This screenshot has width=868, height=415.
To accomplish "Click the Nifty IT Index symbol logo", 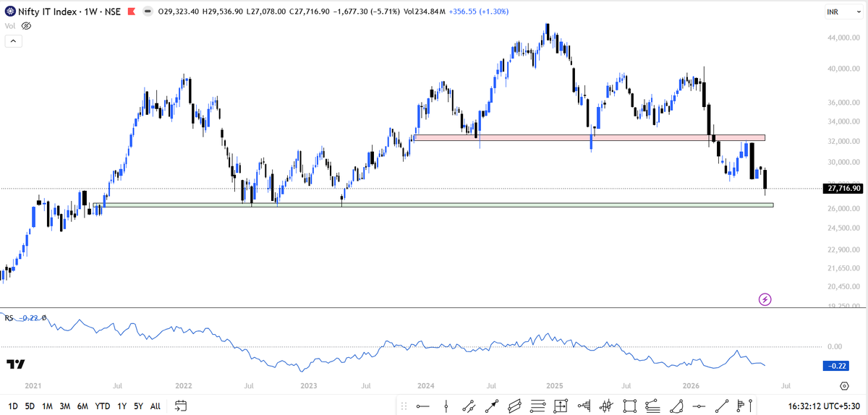I will 11,12.
